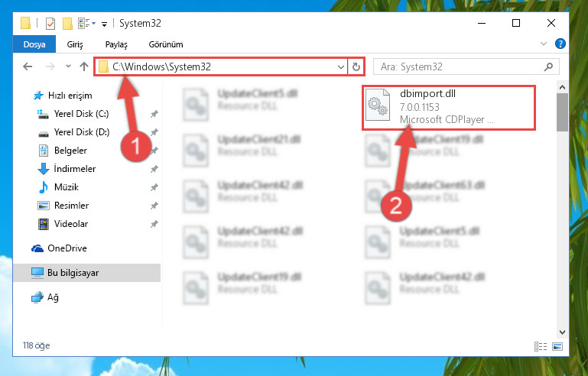This screenshot has height=376, width=588.
Task: Unpin Yerel Disk (C:) pin icon
Action: (x=154, y=114)
